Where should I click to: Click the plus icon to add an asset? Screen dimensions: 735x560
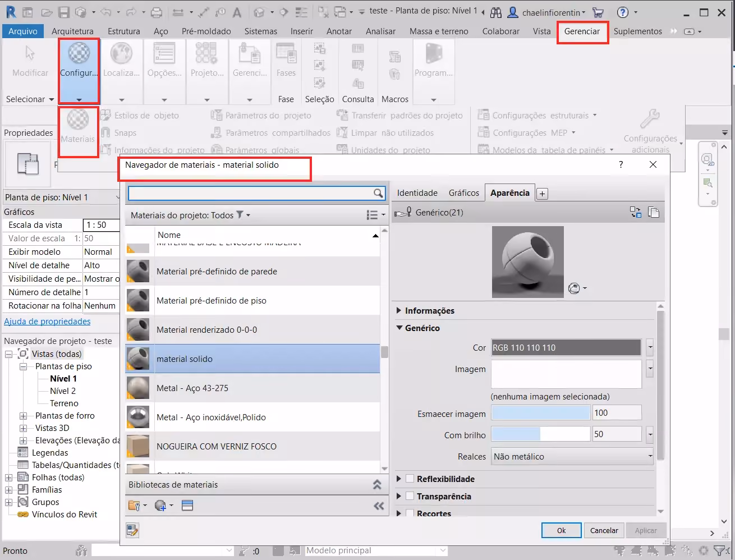(542, 194)
